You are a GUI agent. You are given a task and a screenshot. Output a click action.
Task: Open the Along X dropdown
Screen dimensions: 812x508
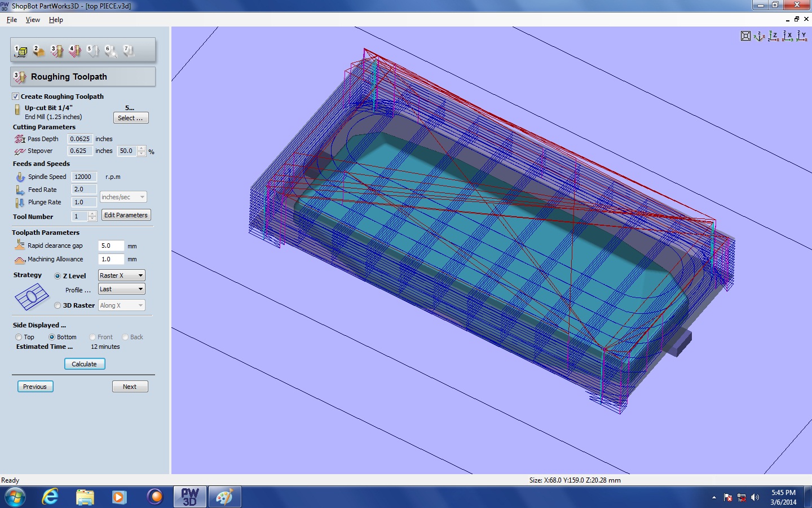click(x=122, y=305)
